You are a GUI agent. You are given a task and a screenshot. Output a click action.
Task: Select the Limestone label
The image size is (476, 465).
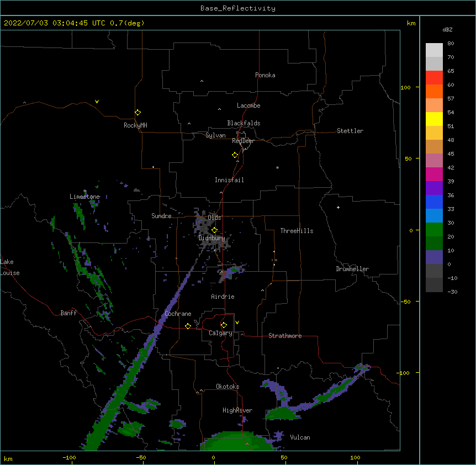tap(84, 197)
